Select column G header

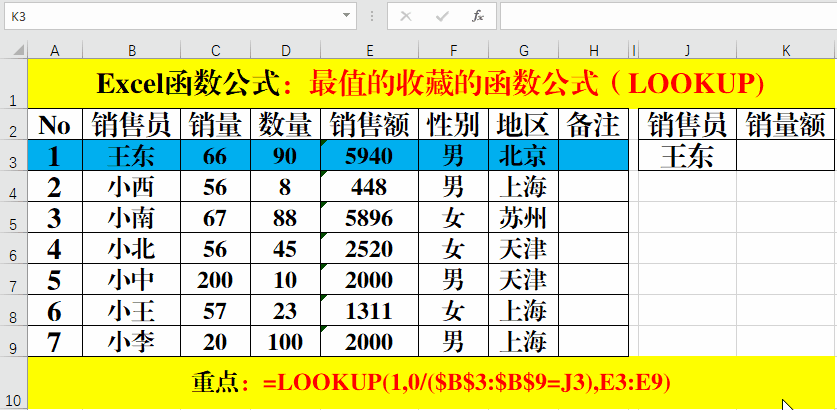coord(524,51)
